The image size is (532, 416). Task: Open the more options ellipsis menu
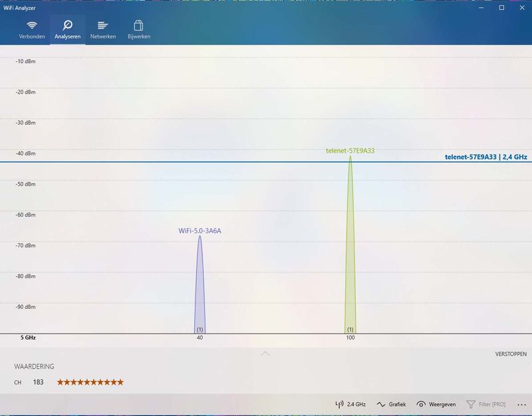click(521, 403)
